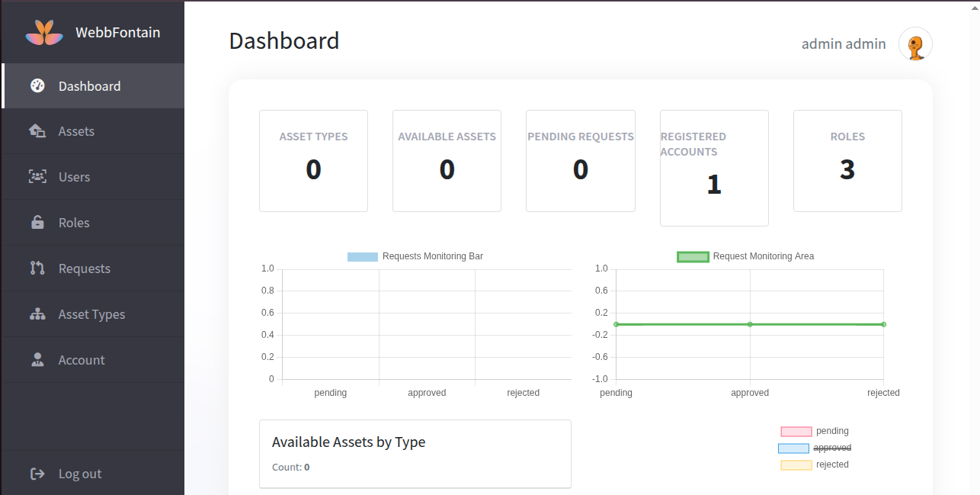Click the Users group icon
980x495 pixels.
37,177
